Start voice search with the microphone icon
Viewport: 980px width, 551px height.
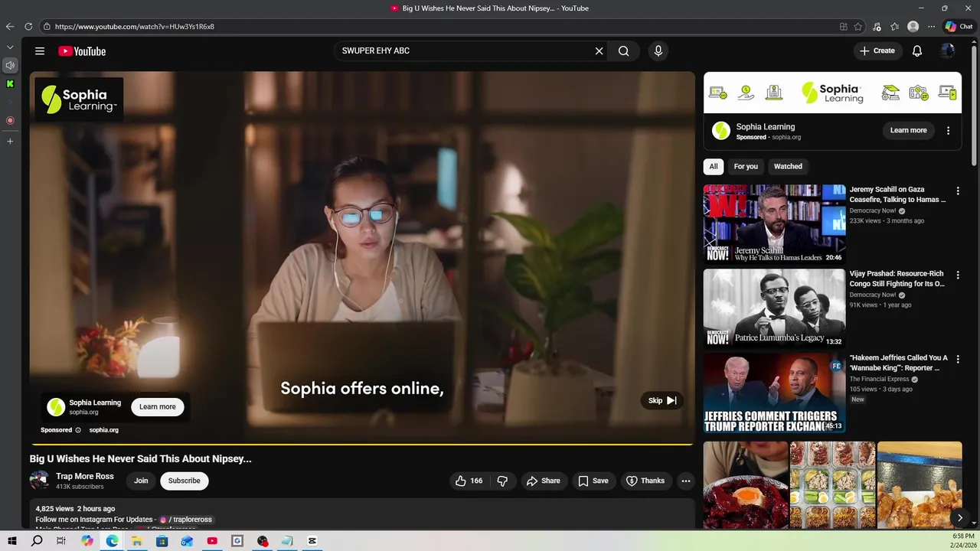[658, 51]
